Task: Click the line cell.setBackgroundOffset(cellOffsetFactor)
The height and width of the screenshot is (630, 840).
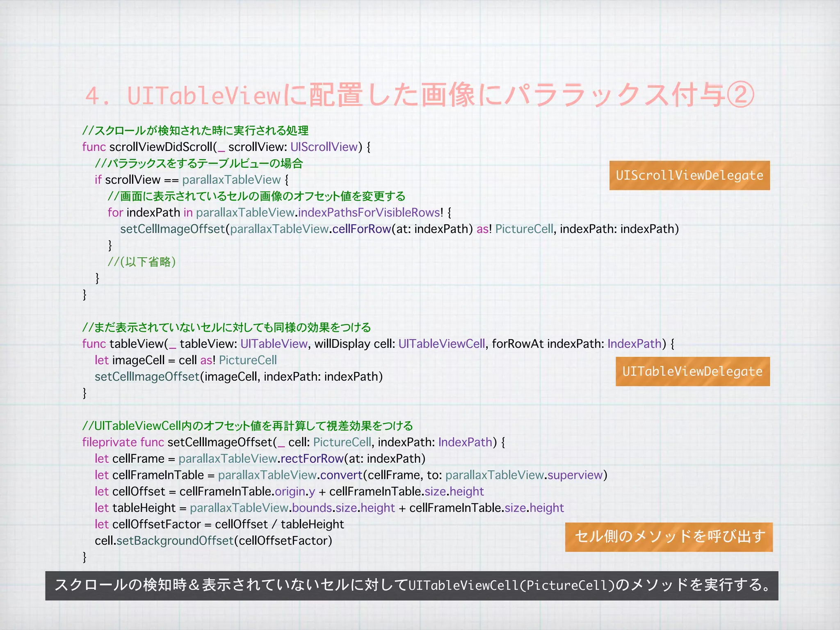Action: [213, 541]
